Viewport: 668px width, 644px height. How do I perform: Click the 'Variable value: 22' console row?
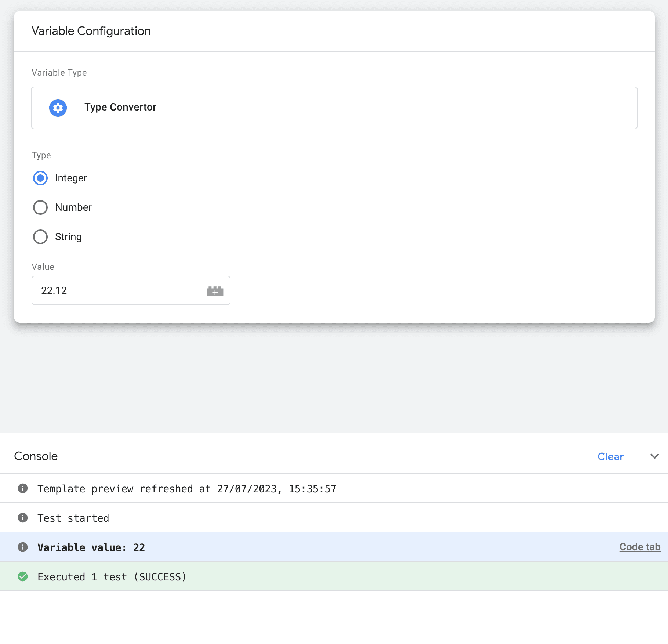tap(334, 547)
